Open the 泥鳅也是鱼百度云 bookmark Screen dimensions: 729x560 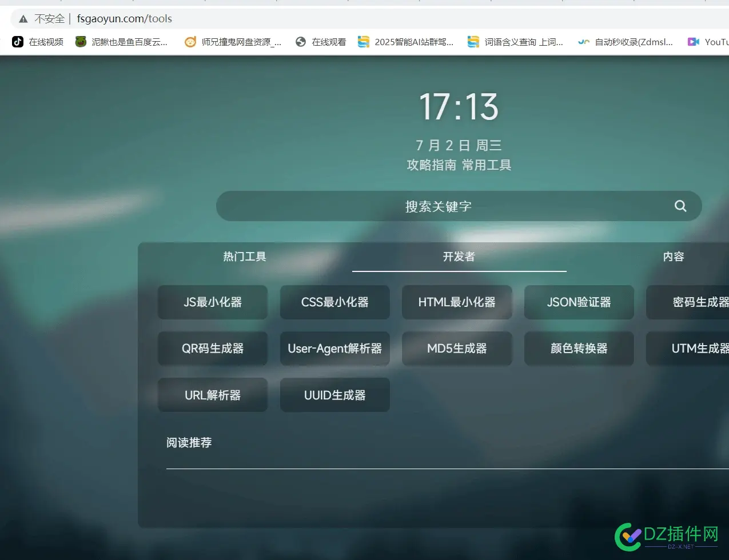[122, 42]
